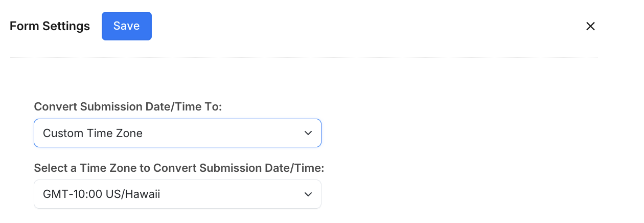Click the down arrow beside US/Hawaii
The image size is (644, 223).
[x=308, y=194]
